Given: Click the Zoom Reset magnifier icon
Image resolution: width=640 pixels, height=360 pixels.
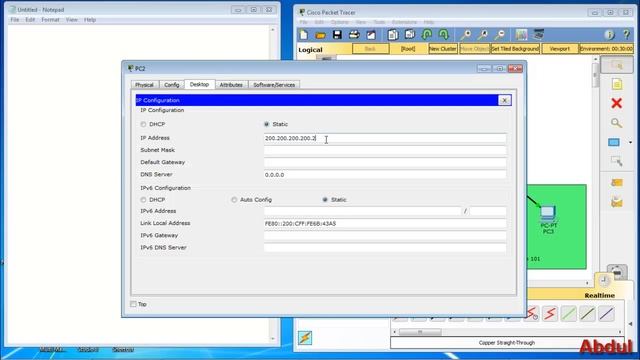Looking at the screenshot, I should click(483, 35).
